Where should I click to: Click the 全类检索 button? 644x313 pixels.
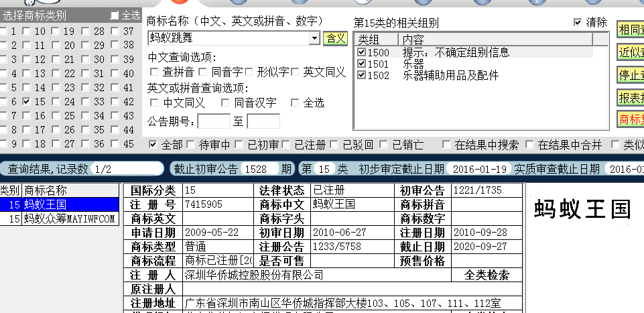click(x=487, y=275)
